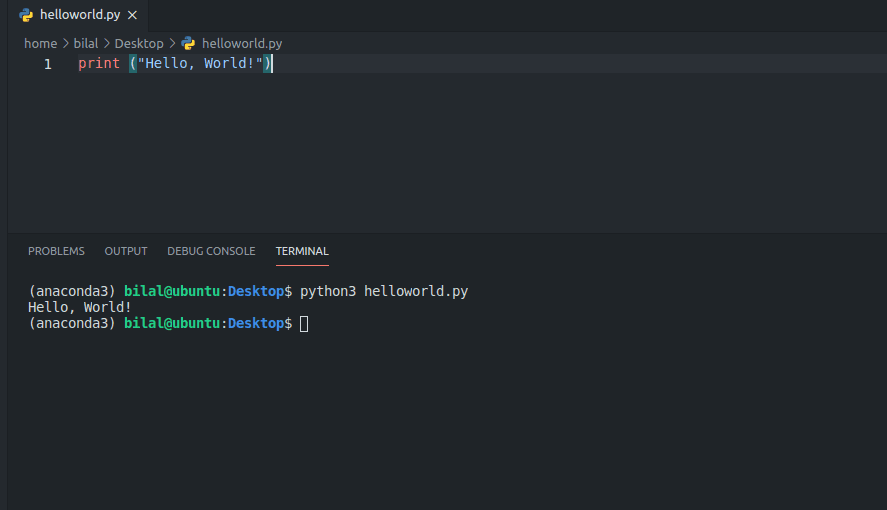Select the TERMINAL panel tab

tap(302, 251)
